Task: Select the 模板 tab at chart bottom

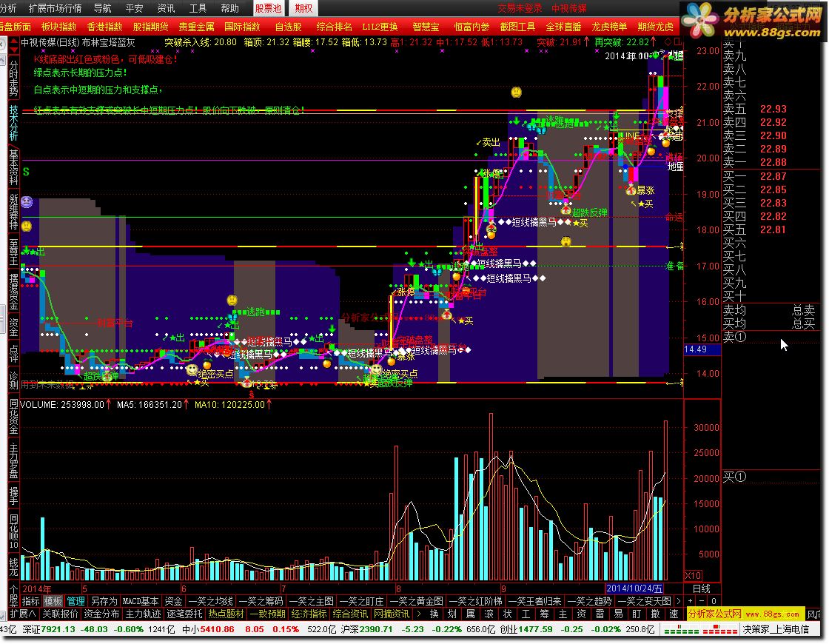Action: point(53,601)
